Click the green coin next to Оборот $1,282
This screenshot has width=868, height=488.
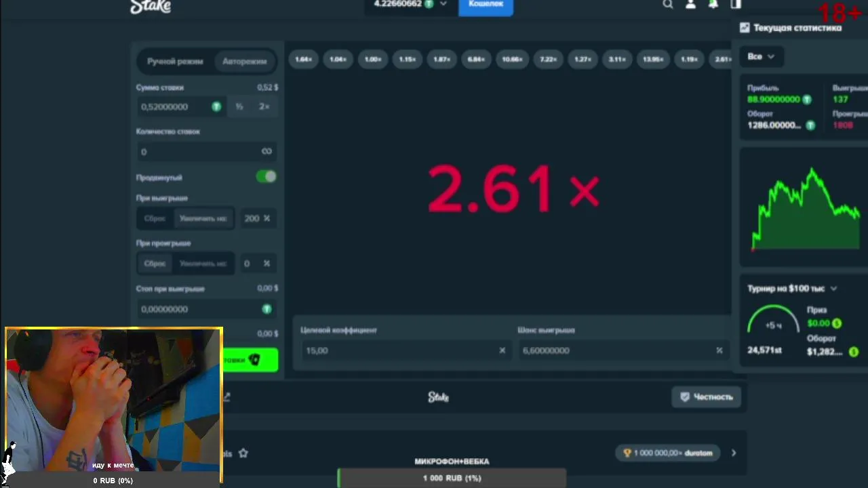(x=853, y=352)
